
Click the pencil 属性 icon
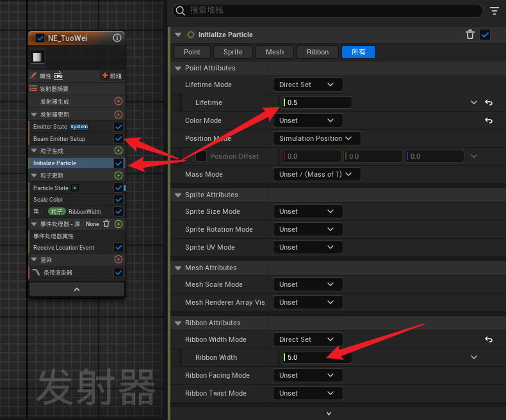click(33, 76)
